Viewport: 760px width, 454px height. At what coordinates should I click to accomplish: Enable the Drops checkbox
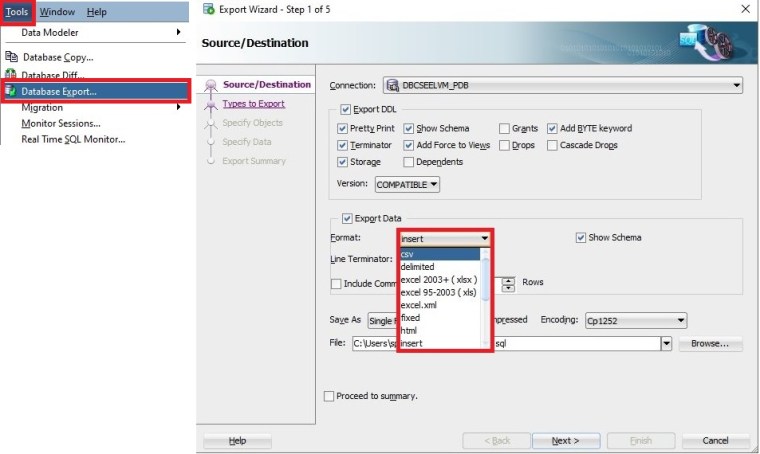504,145
